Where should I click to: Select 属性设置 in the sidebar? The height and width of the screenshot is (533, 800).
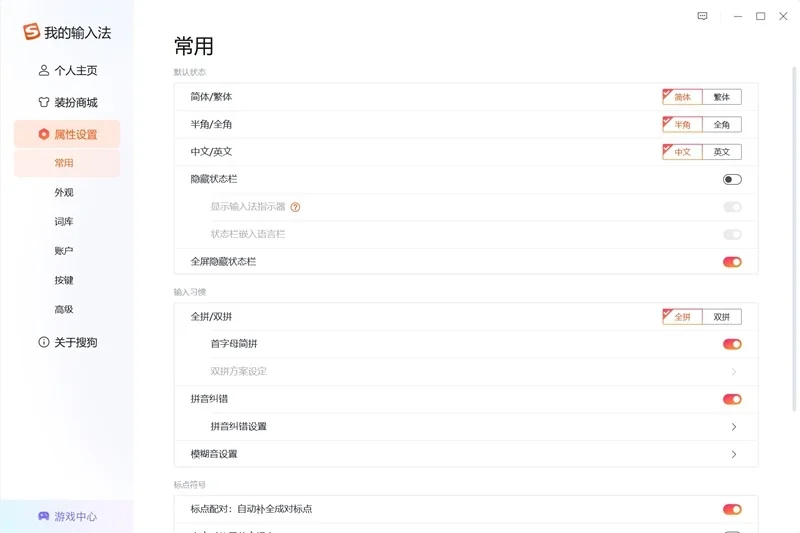67,134
